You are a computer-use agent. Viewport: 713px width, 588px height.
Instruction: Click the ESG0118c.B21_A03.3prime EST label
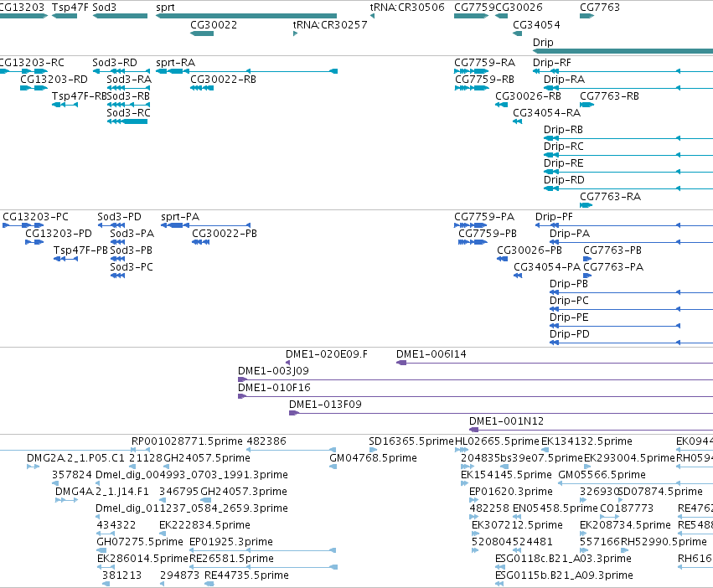click(563, 559)
